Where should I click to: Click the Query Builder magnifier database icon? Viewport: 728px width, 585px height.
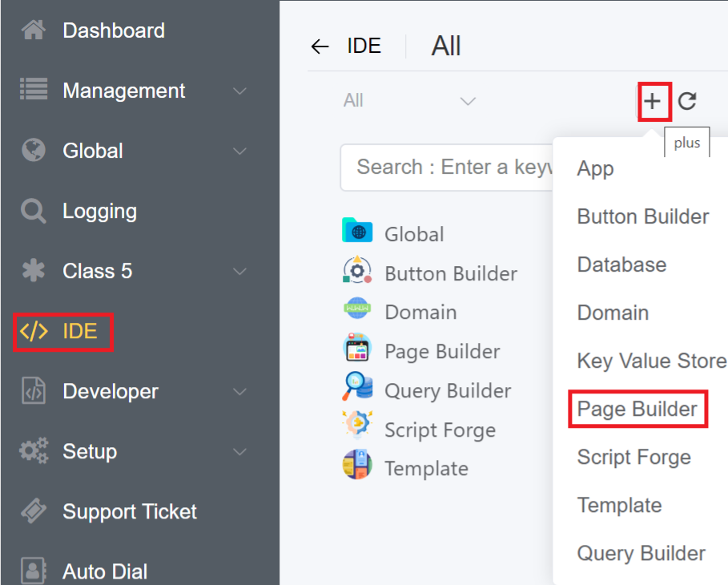(x=357, y=387)
